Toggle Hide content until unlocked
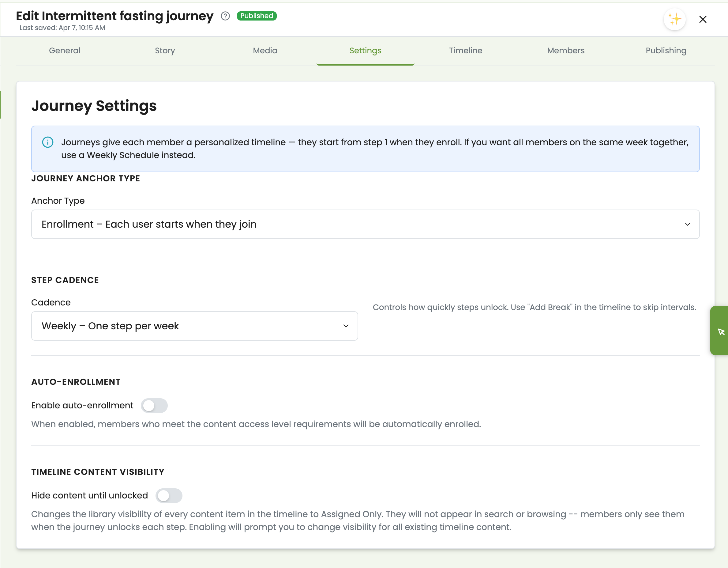 (x=169, y=496)
